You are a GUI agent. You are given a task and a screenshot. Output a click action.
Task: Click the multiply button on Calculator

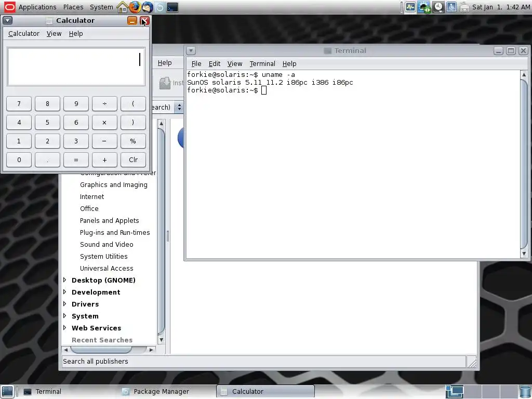(x=104, y=123)
